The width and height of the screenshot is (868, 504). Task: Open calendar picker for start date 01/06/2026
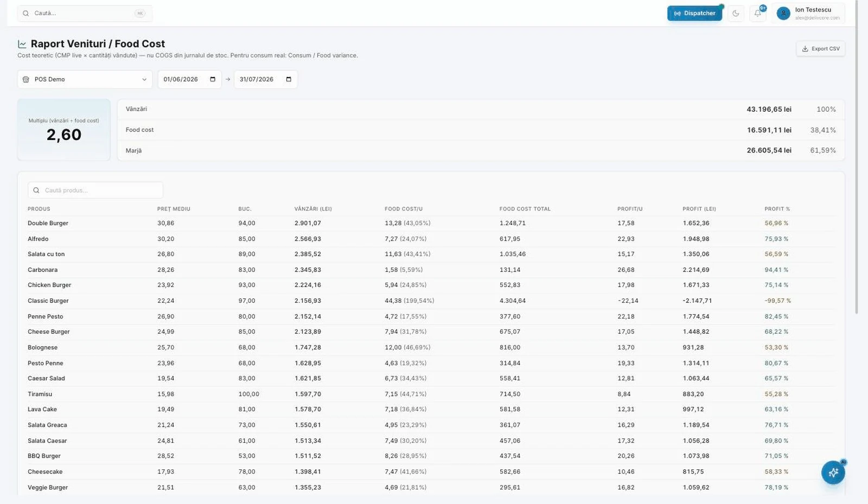pyautogui.click(x=213, y=79)
